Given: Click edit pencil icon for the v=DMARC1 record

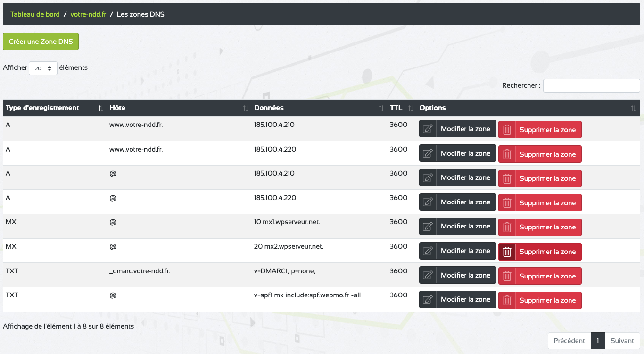Looking at the screenshot, I should coord(428,275).
